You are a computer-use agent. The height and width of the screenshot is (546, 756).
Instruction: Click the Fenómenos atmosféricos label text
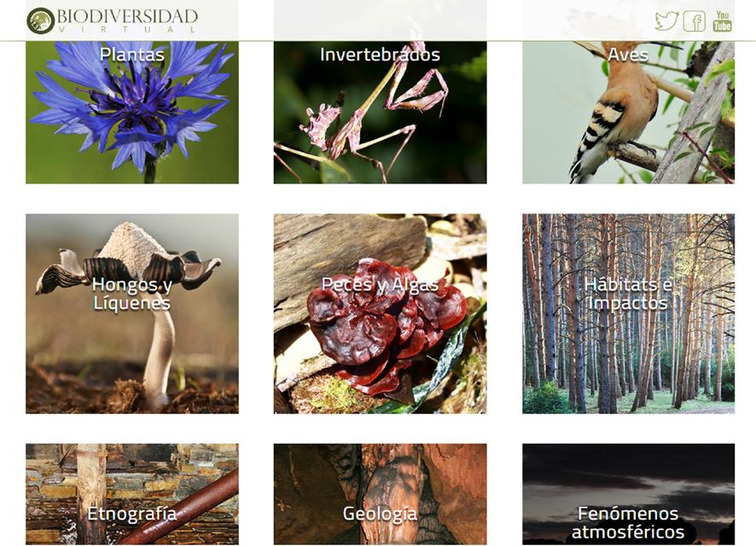click(x=628, y=523)
